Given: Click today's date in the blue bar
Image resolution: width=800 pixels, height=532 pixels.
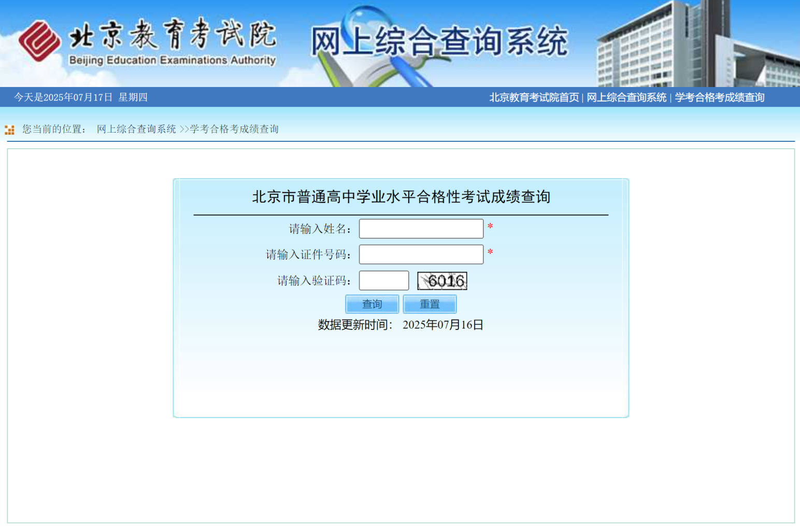Looking at the screenshot, I should click(80, 97).
